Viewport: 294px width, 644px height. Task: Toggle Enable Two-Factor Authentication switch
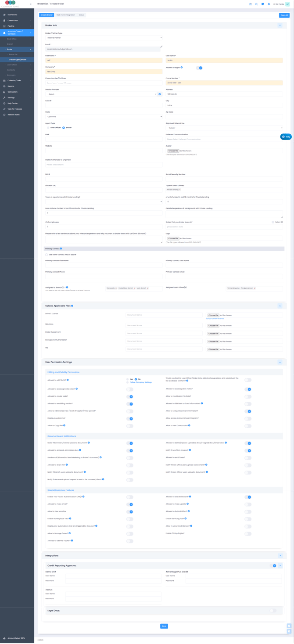point(130,497)
